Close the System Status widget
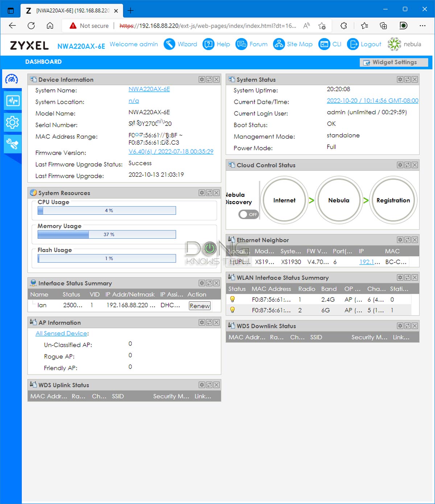 tap(415, 79)
